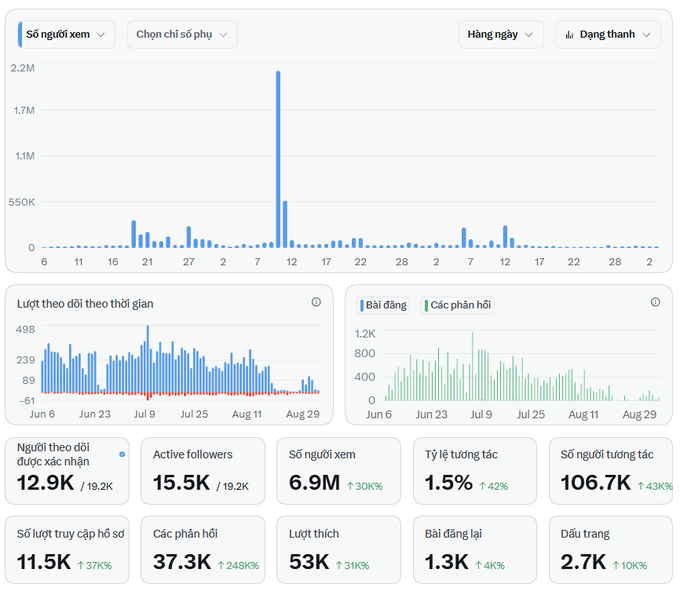Select the Số người tương tác card
Viewport: 680px width, 591px height.
(x=611, y=470)
